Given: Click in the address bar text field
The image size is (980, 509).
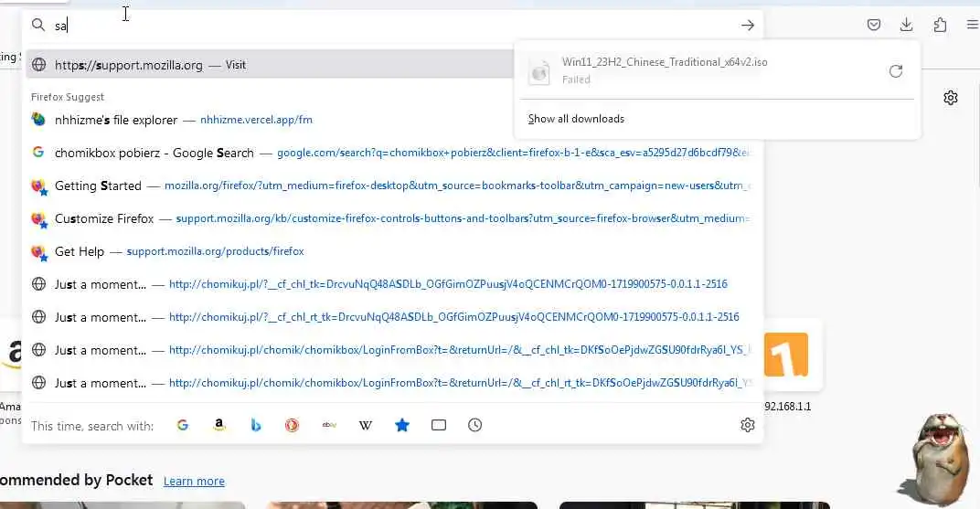Looking at the screenshot, I should click(394, 26).
